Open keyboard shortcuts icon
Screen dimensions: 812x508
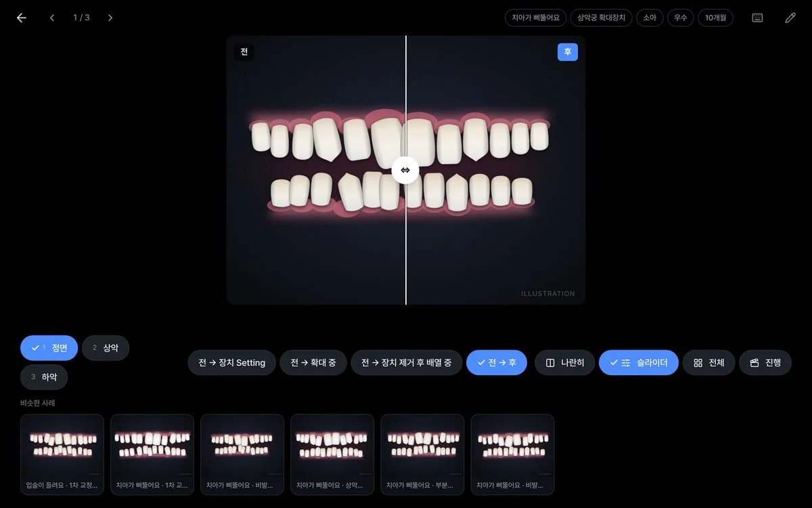coord(757,18)
